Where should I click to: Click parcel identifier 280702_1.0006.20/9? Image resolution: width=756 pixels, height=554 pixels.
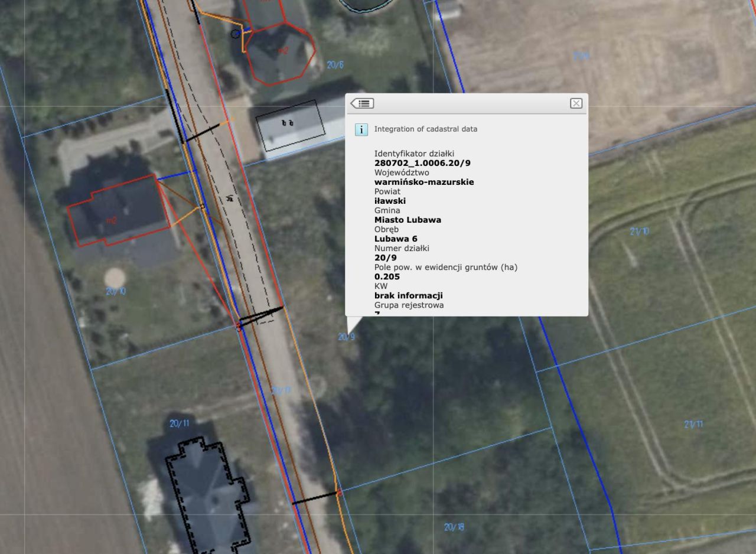click(x=422, y=163)
